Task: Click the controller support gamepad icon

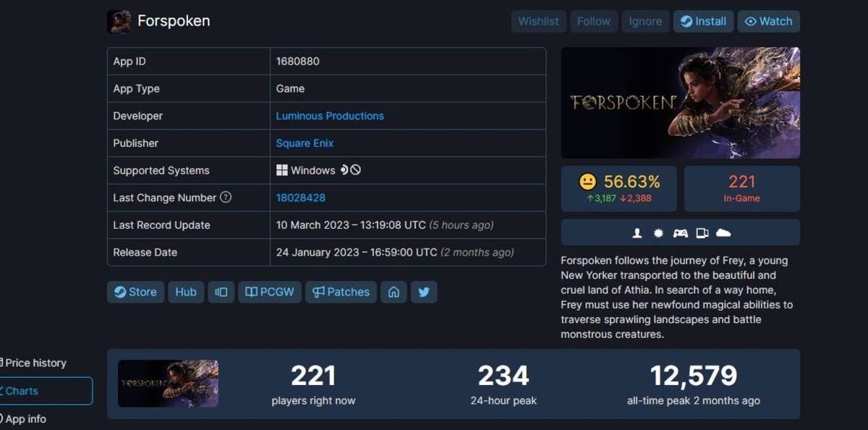Action: [x=680, y=233]
